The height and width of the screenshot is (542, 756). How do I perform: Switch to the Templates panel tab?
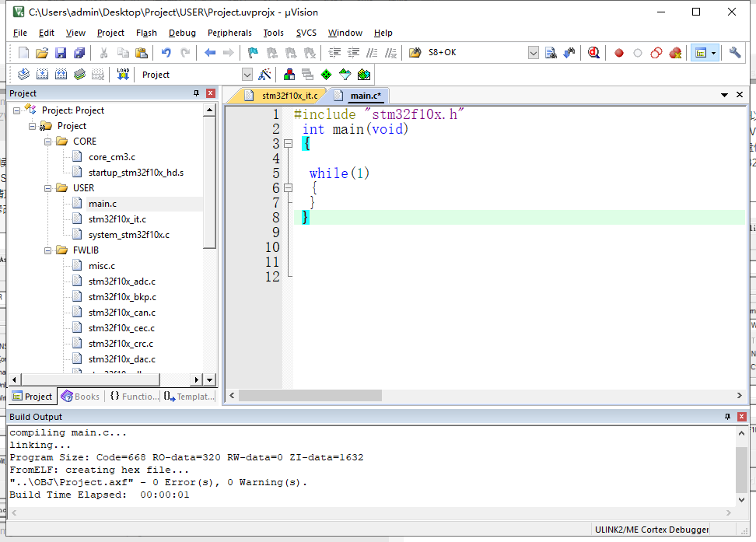[x=189, y=397]
